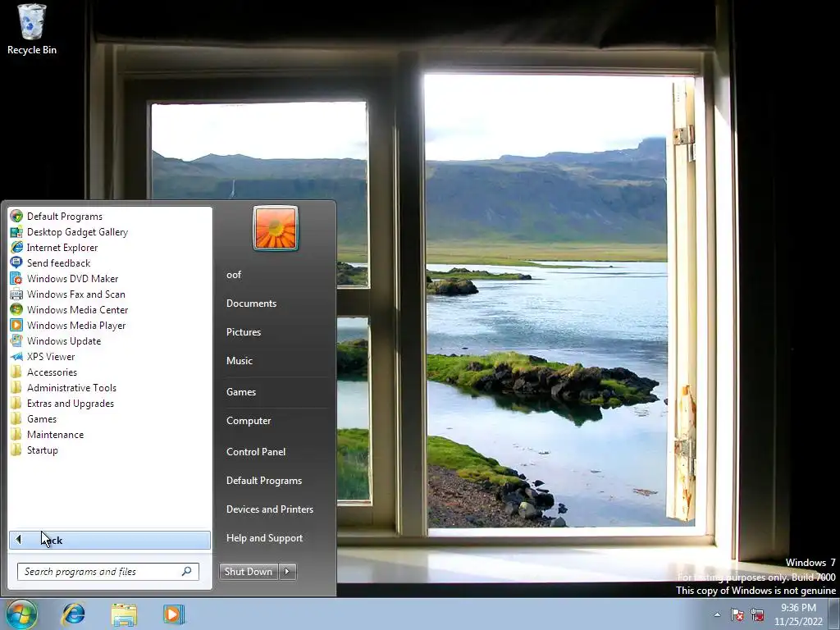840x630 pixels.
Task: Click the network status tray icon
Action: pos(757,614)
